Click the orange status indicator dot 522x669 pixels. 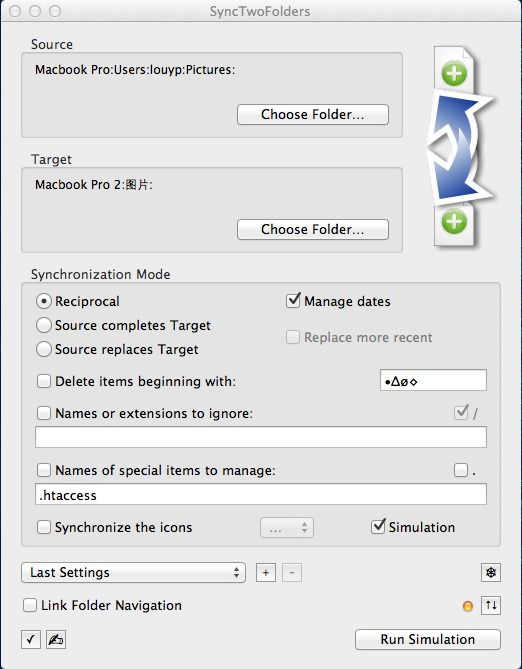click(x=468, y=606)
